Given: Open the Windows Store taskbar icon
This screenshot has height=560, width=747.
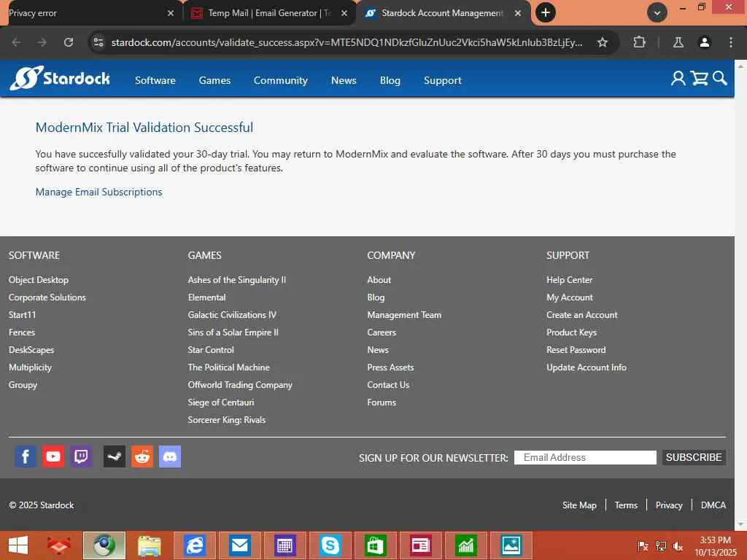Looking at the screenshot, I should point(375,545).
